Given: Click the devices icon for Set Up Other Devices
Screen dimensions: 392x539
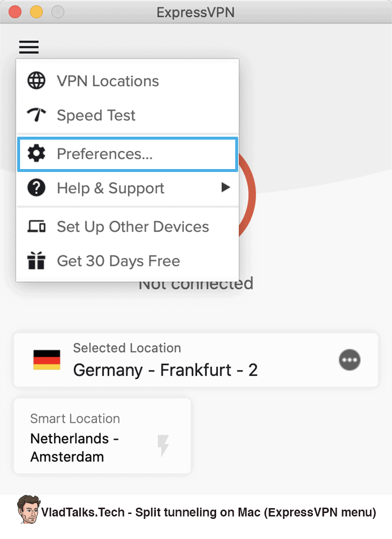Looking at the screenshot, I should (36, 226).
